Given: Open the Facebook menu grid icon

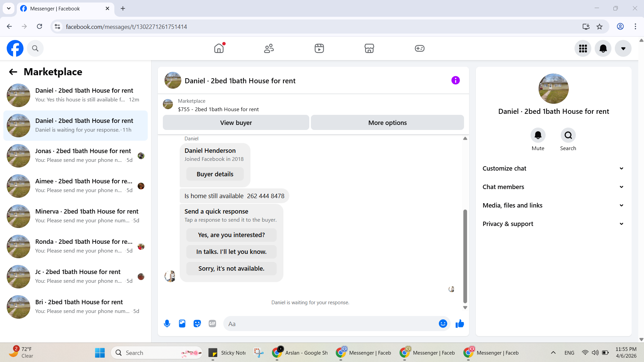Looking at the screenshot, I should [583, 48].
